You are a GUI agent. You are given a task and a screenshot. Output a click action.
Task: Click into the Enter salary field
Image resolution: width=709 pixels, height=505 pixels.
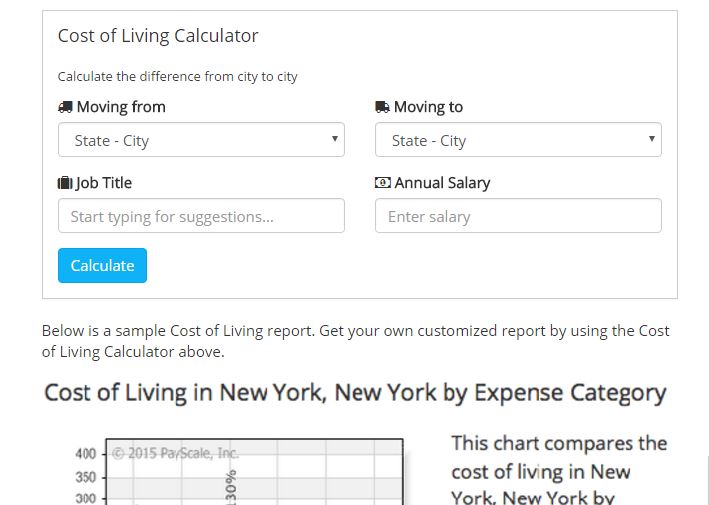(518, 216)
